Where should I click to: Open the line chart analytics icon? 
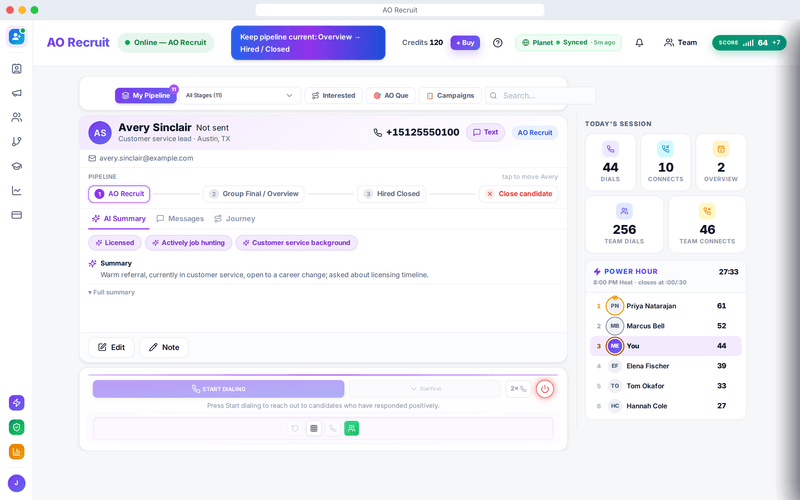pyautogui.click(x=16, y=191)
